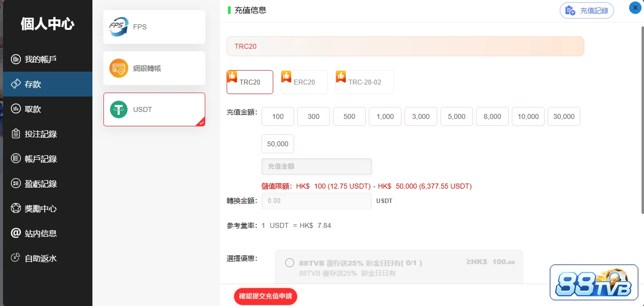Click the 充值記錄 document icon
644x306 pixels.
pyautogui.click(x=570, y=10)
